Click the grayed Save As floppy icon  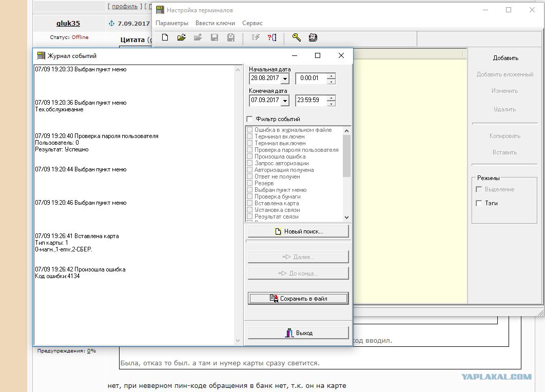[231, 37]
